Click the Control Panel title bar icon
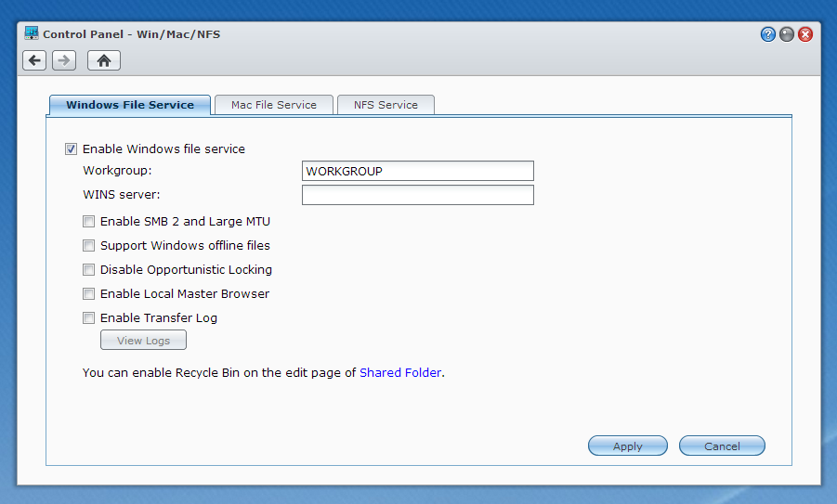 (32, 33)
